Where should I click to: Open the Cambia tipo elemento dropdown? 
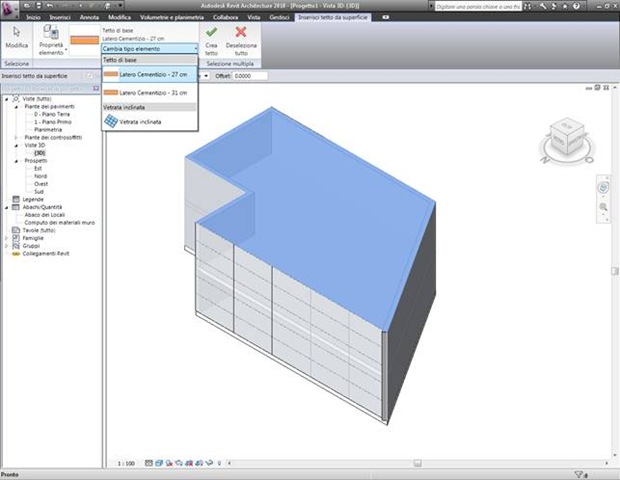[149, 49]
